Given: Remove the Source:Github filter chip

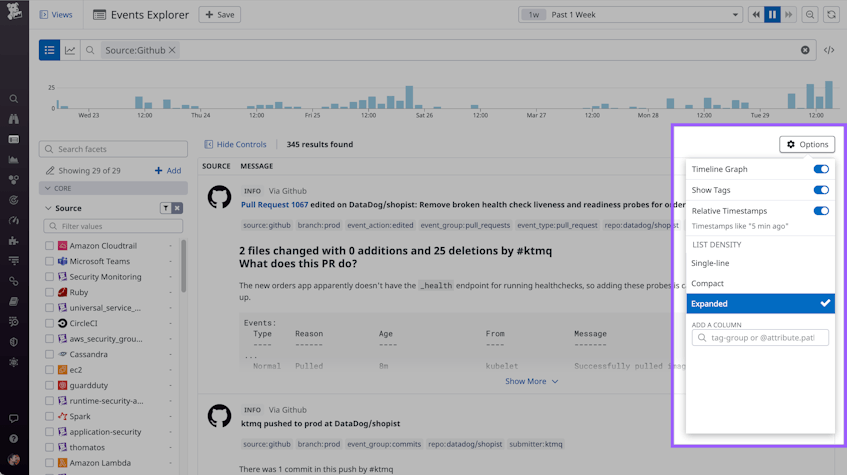Looking at the screenshot, I should (x=172, y=50).
